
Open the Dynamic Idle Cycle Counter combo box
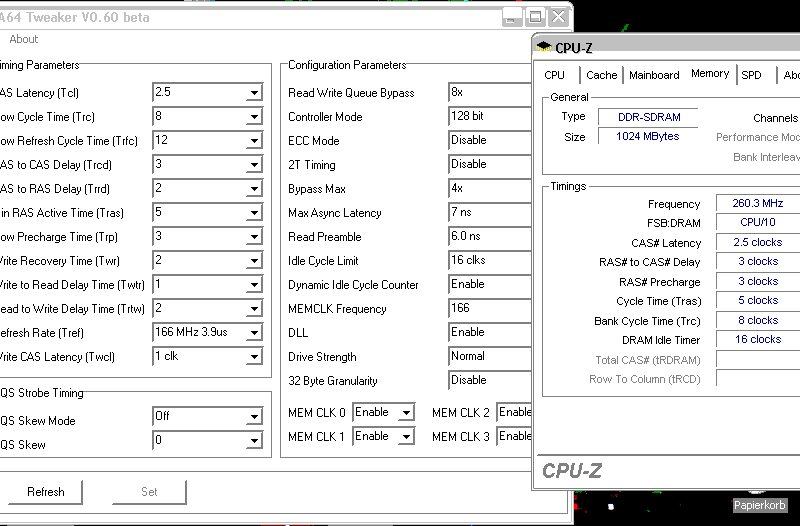click(490, 284)
